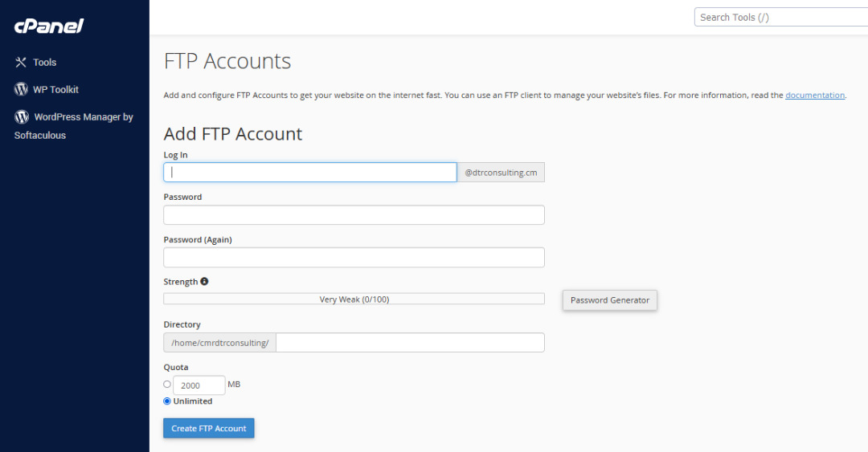
Task: Follow the documentation link
Action: pos(815,96)
